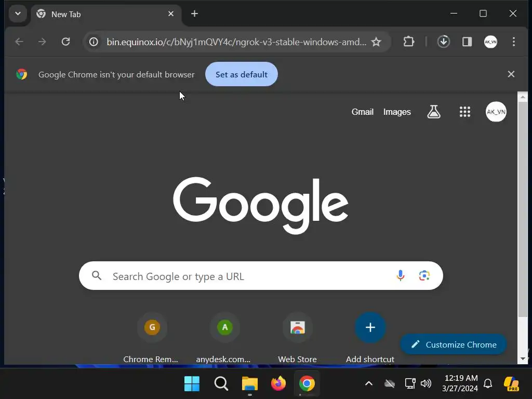Image resolution: width=532 pixels, height=399 pixels.
Task: Reload the current page
Action: (x=66, y=42)
